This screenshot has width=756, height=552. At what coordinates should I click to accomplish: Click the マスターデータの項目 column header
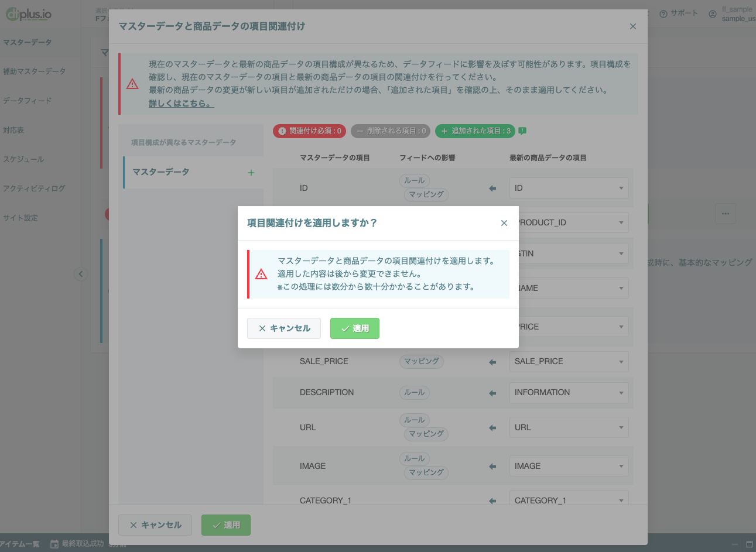335,157
